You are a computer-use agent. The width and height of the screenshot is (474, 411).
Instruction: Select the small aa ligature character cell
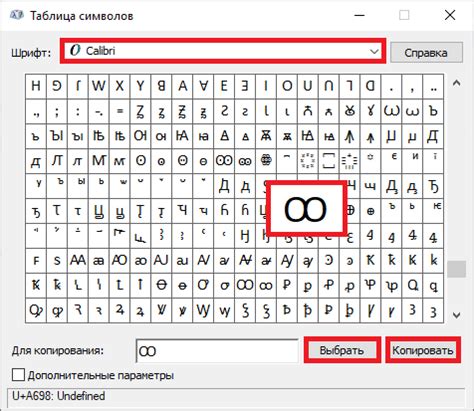[x=99, y=260]
